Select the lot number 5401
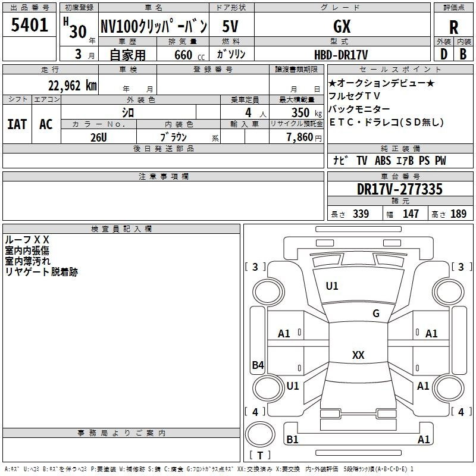 (30, 25)
